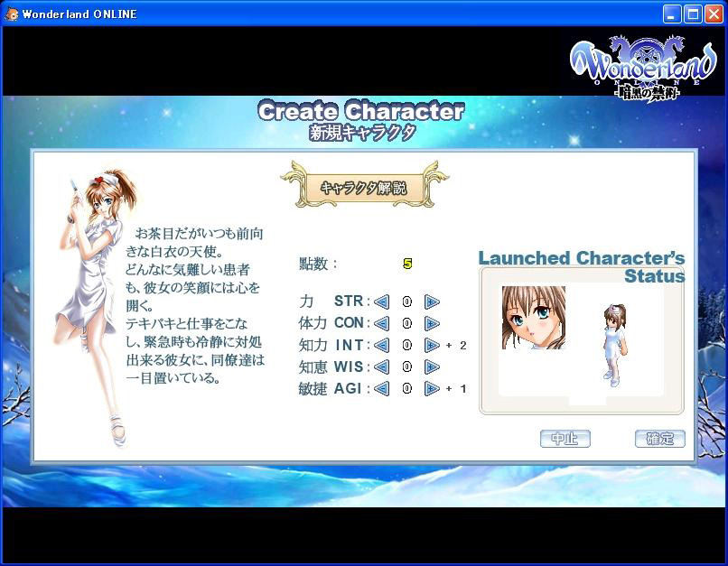Image resolution: width=728 pixels, height=566 pixels.
Task: Click the Wonderland Online logo
Action: click(643, 69)
